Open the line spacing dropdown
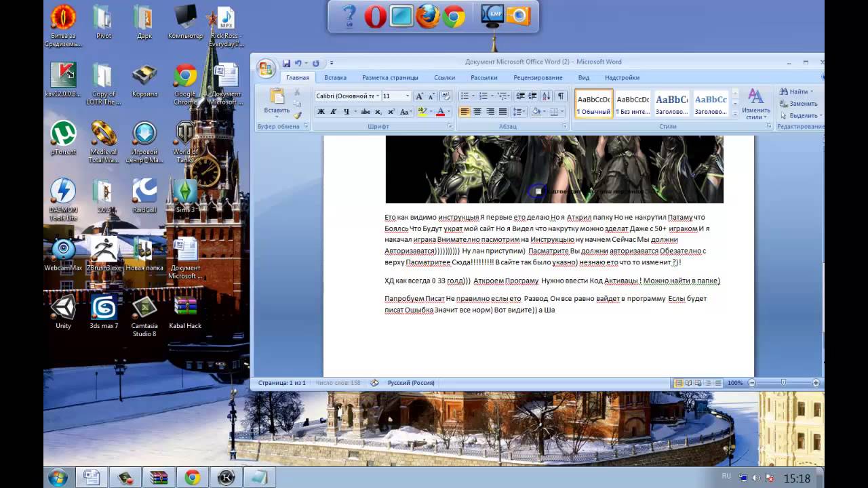Viewport: 868px width, 488px height. [x=519, y=112]
